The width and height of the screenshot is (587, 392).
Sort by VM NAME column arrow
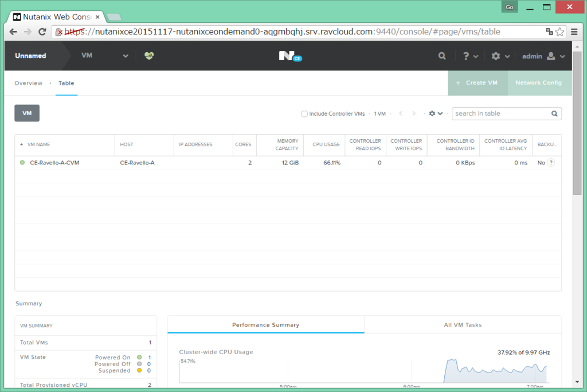tap(21, 144)
